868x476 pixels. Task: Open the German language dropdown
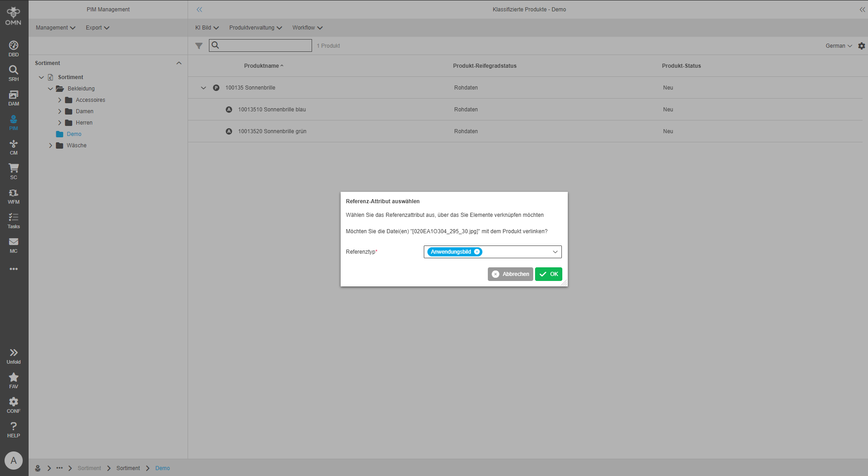838,46
